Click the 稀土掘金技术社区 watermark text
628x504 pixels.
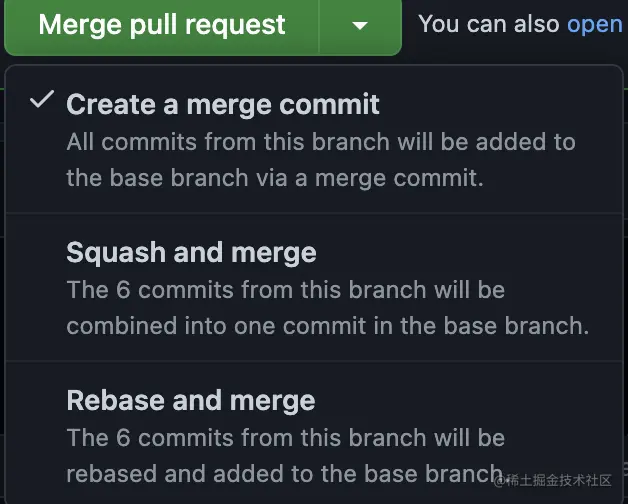click(x=560, y=481)
